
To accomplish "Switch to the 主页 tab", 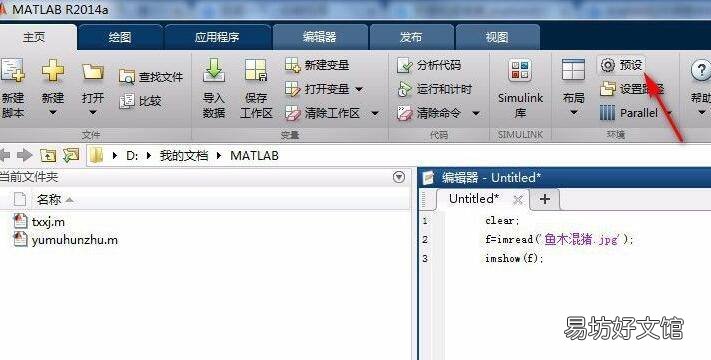I will (x=34, y=38).
